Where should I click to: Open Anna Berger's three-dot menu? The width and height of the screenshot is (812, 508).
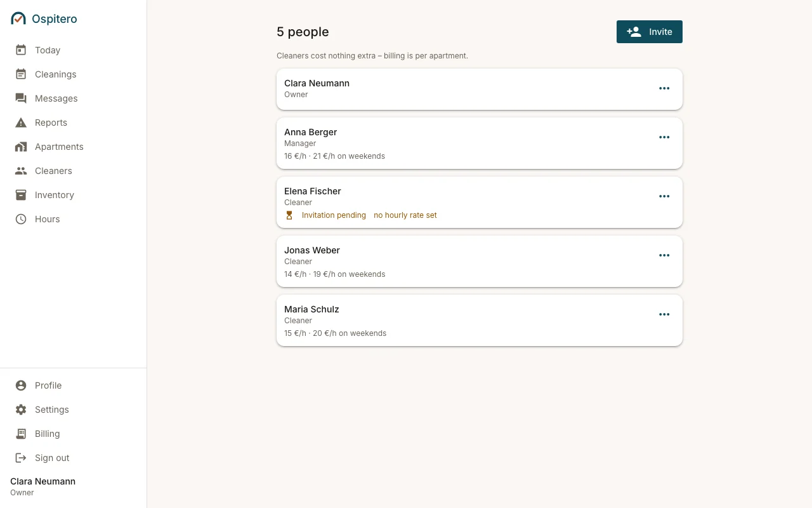(x=664, y=137)
